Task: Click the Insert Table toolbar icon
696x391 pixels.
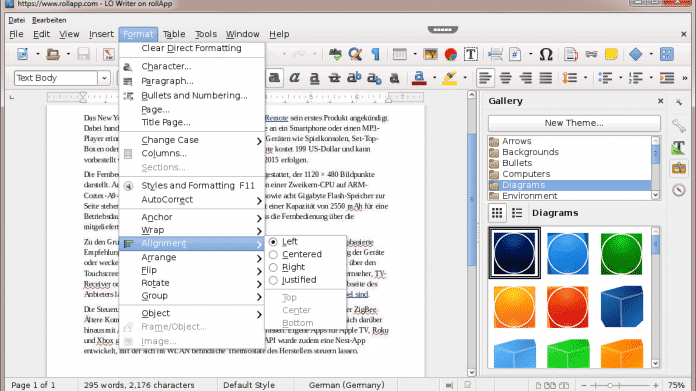Action: 399,54
